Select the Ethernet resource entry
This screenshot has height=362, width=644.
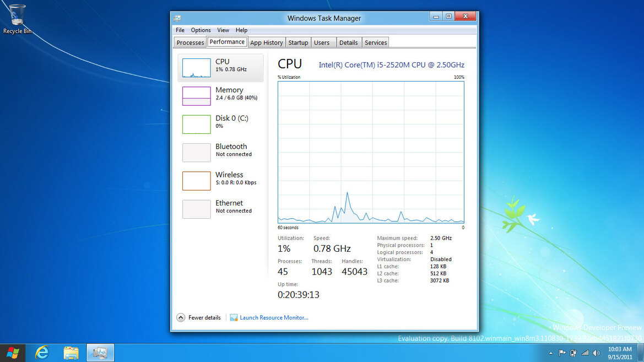(220, 209)
